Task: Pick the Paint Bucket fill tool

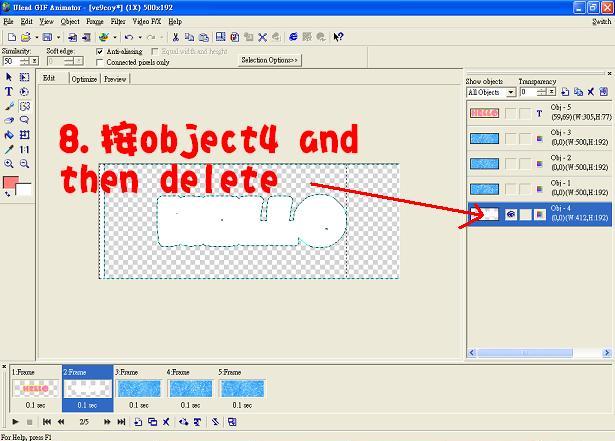Action: 9,134
